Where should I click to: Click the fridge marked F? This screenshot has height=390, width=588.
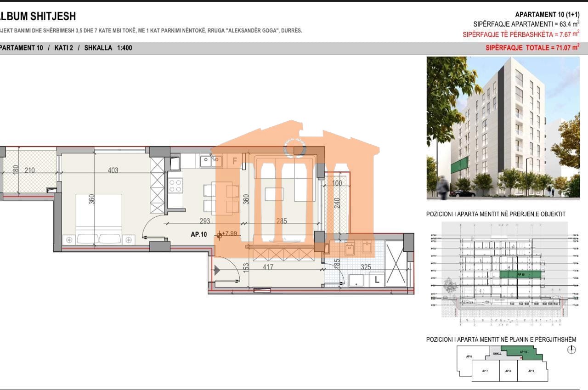pyautogui.click(x=234, y=161)
